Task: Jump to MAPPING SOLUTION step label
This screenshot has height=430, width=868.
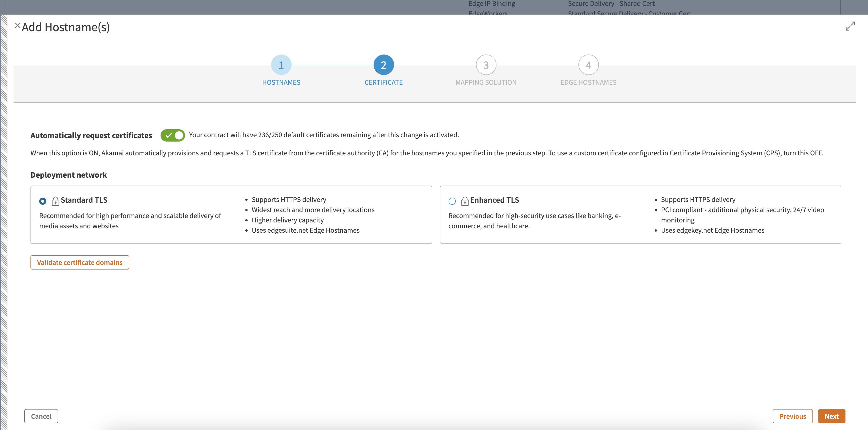Action: [x=486, y=82]
